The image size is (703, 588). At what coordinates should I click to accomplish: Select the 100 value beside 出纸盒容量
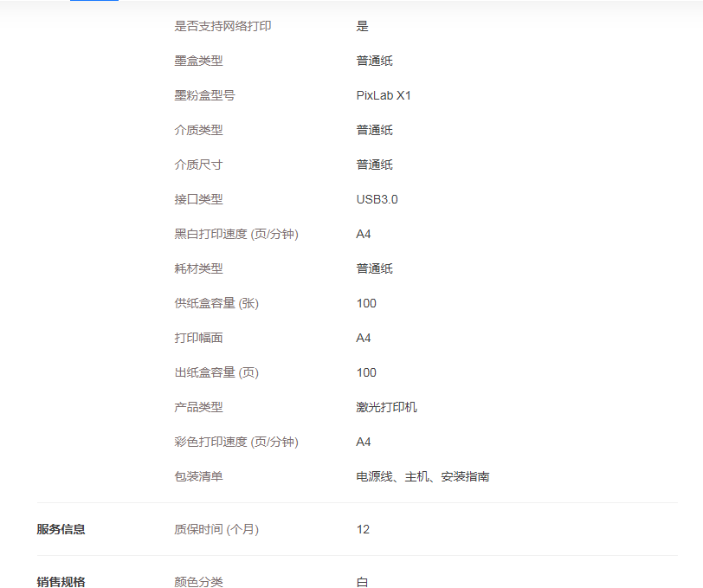(x=366, y=372)
